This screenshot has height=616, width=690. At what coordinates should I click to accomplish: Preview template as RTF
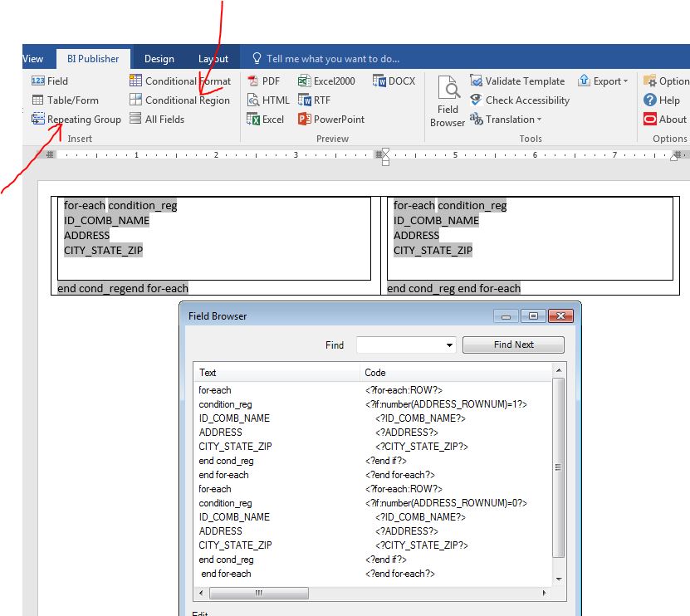pyautogui.click(x=314, y=100)
